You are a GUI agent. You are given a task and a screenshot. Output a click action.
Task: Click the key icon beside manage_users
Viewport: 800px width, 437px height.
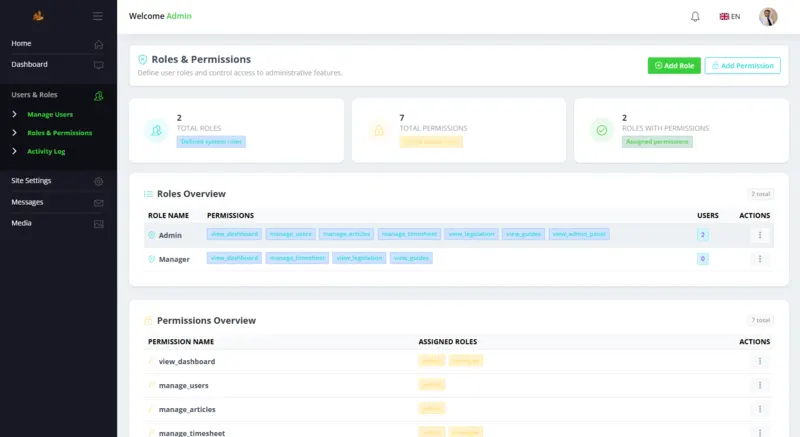coord(151,385)
